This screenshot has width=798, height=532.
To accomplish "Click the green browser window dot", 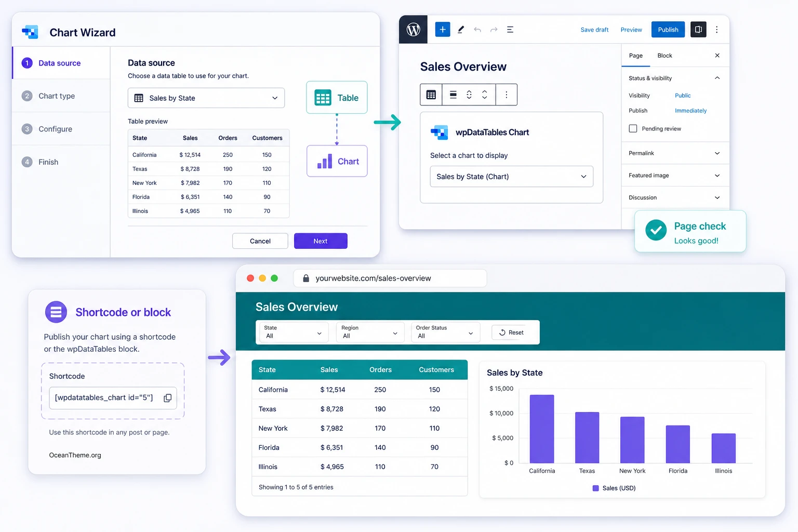I will [x=274, y=278].
